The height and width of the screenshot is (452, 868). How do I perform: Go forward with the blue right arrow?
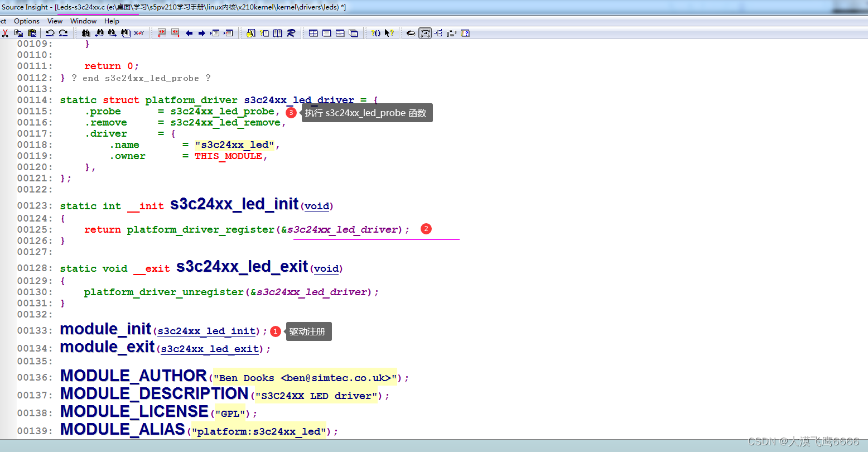pyautogui.click(x=202, y=33)
